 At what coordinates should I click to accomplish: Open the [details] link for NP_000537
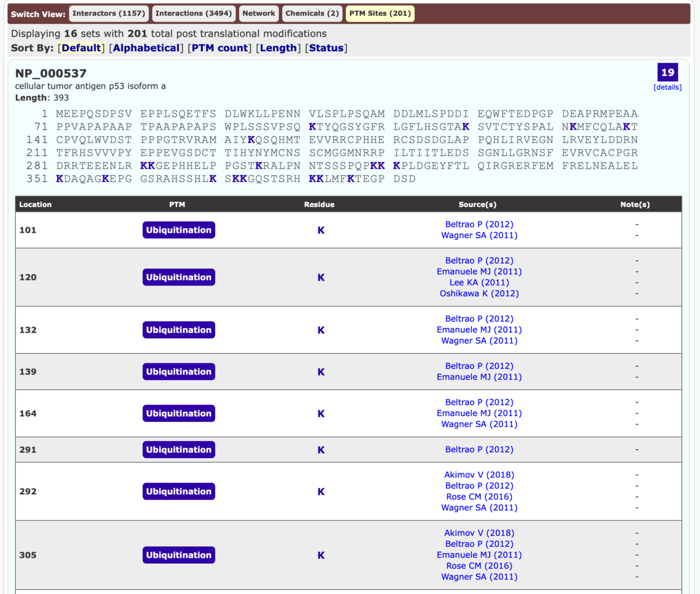667,88
